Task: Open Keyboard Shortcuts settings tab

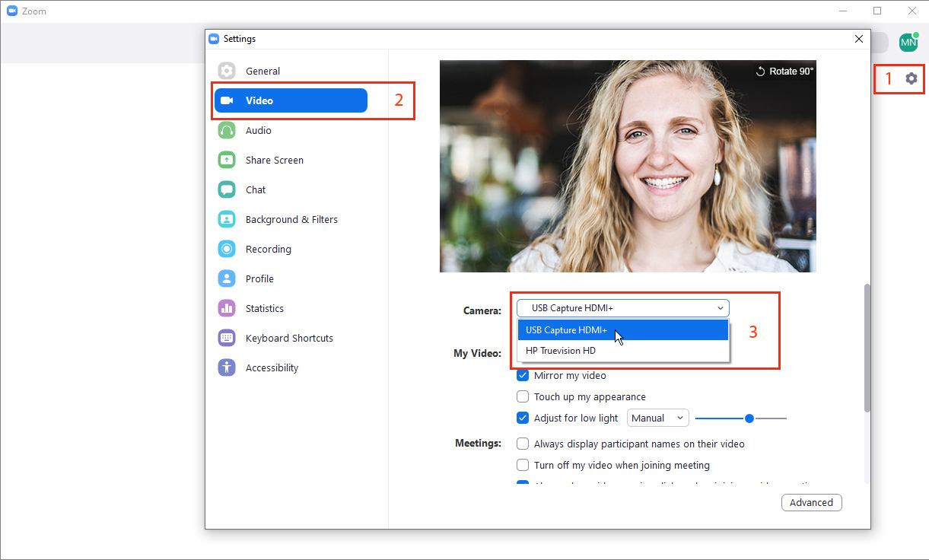Action: point(289,338)
